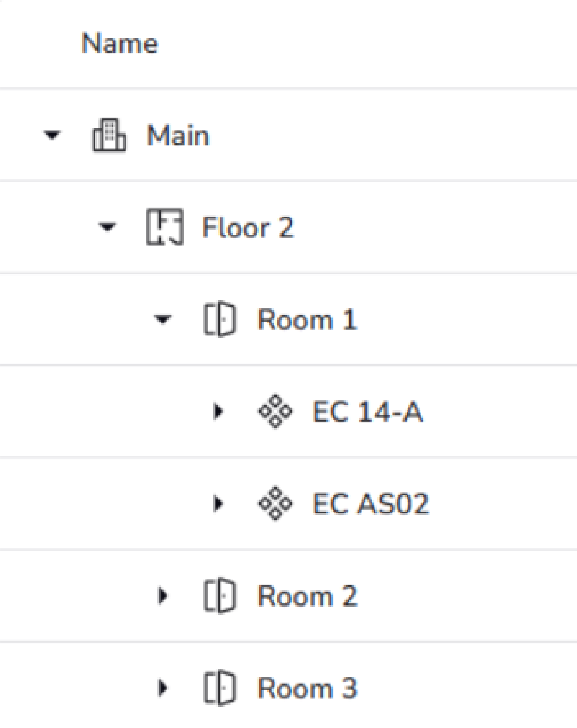Click the door icon beside Room 3

(220, 687)
